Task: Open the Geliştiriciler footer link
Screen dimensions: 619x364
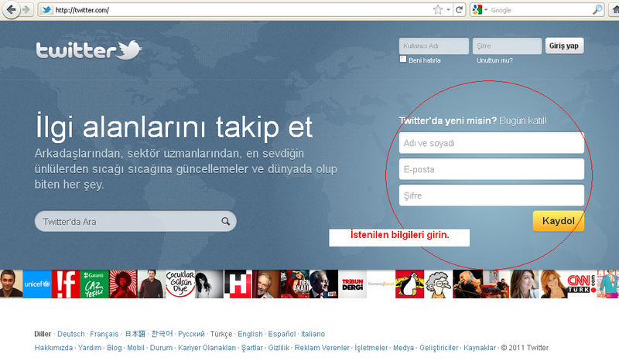Action: click(439, 348)
